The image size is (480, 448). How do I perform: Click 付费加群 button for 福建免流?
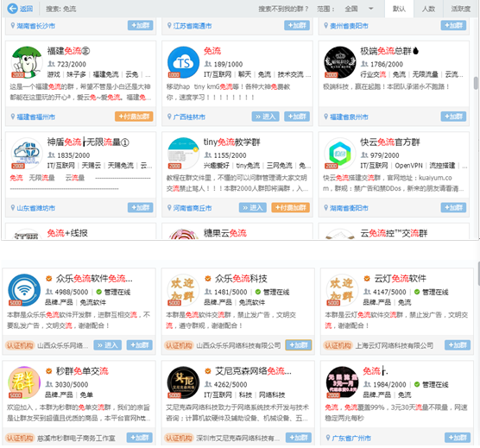pos(134,117)
